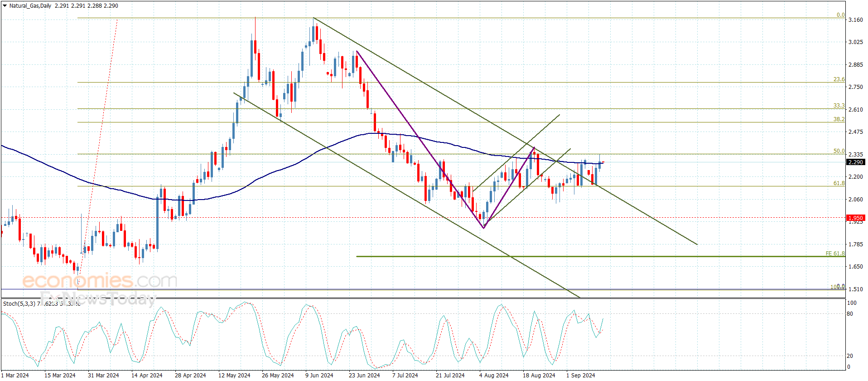Image resolution: width=868 pixels, height=381 pixels.
Task: Click the FE 61.8 expansion label
Action: click(835, 254)
